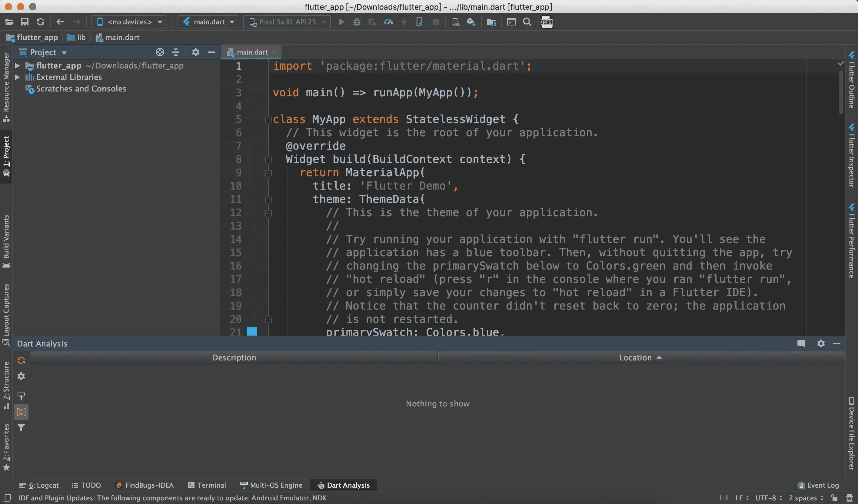Click the lib breadcrumb in navigation bar
The image size is (858, 504).
click(x=81, y=38)
